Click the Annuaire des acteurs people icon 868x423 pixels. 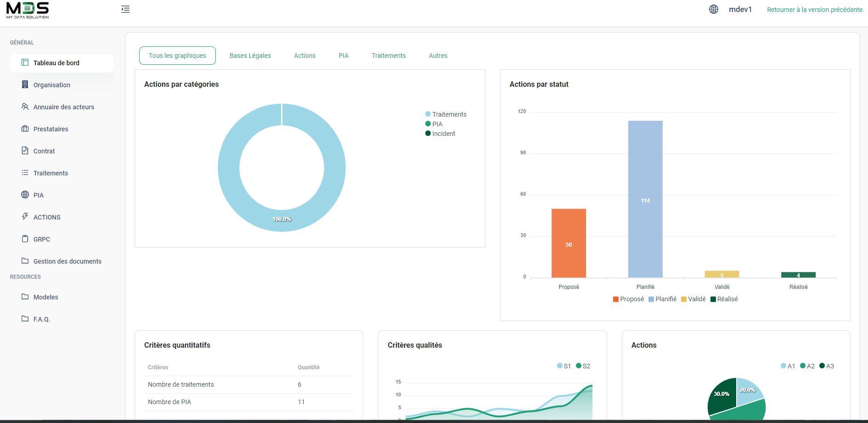tap(25, 107)
